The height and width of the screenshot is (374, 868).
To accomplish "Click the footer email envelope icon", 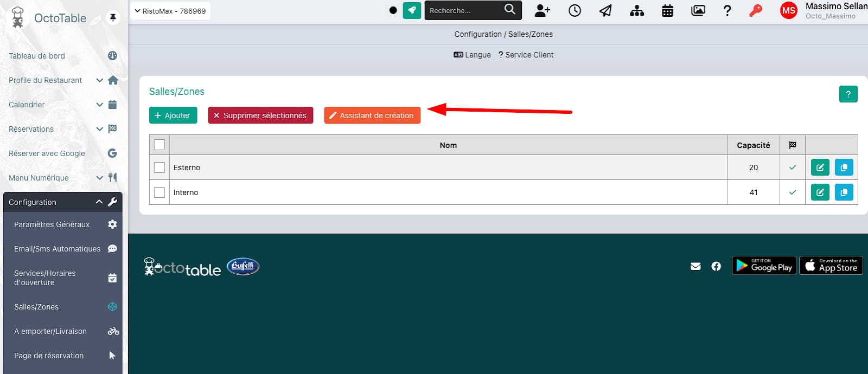I will click(695, 266).
